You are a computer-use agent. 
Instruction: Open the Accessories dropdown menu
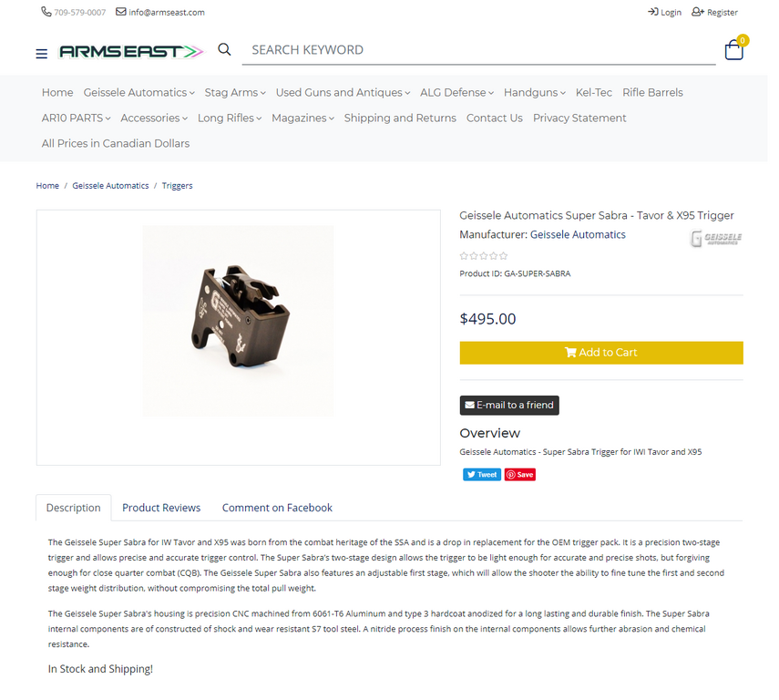pos(154,118)
